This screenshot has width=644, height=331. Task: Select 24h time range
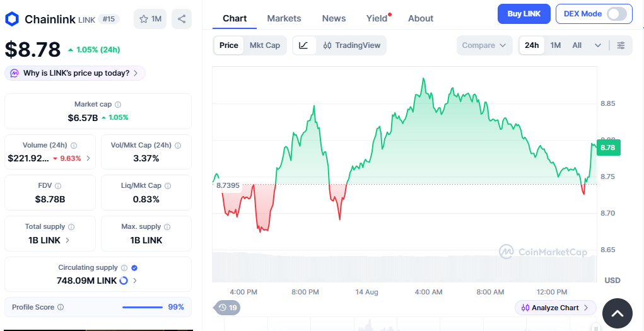[532, 45]
